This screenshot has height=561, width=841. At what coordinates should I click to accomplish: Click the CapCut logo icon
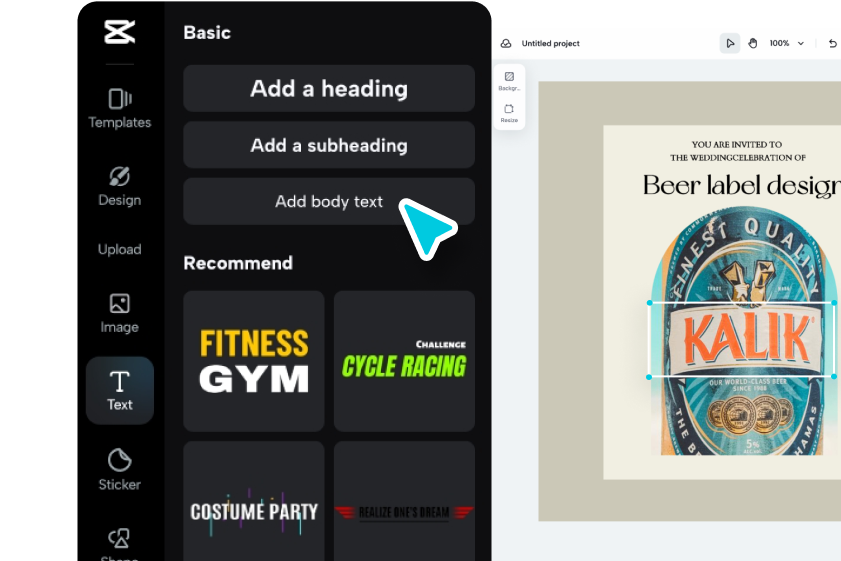tap(120, 32)
